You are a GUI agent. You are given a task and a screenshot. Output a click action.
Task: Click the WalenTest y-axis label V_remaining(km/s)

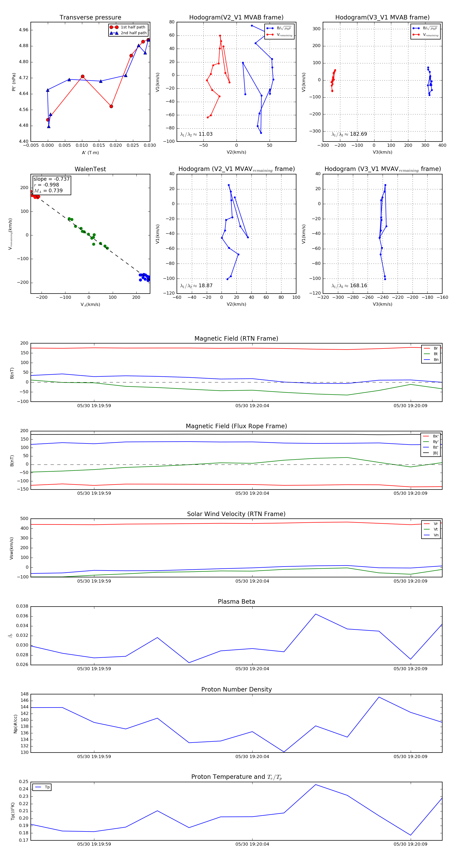(10, 234)
